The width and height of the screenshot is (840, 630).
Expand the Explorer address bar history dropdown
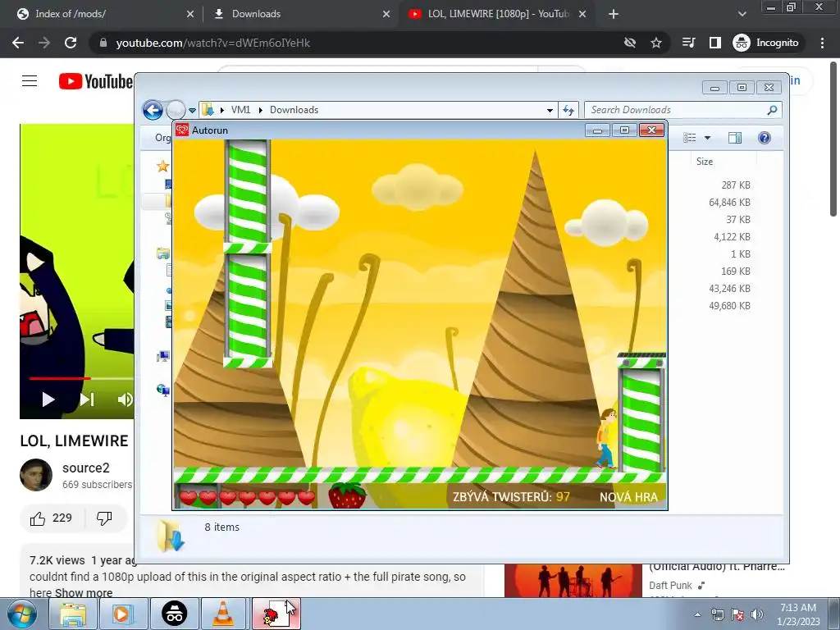coord(550,111)
